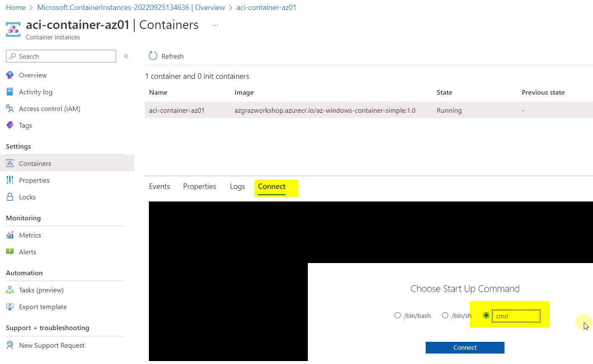The image size is (593, 364).
Task: Click the Previous state column header
Action: tap(543, 92)
